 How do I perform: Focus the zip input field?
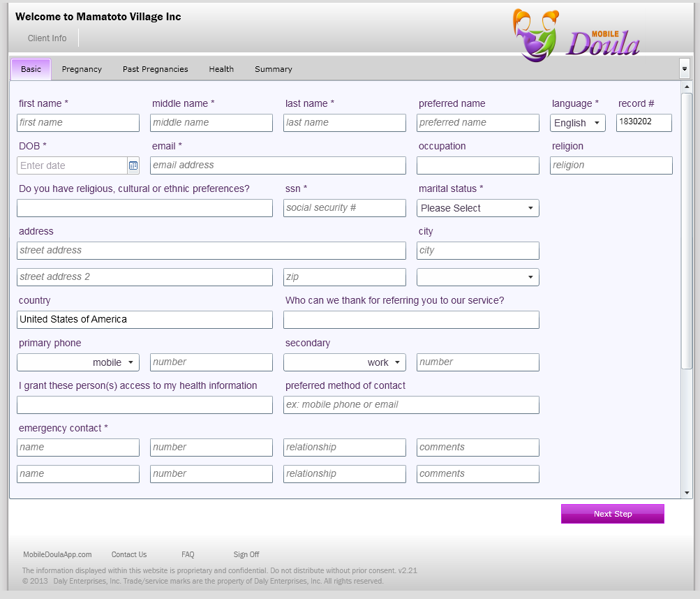[345, 277]
